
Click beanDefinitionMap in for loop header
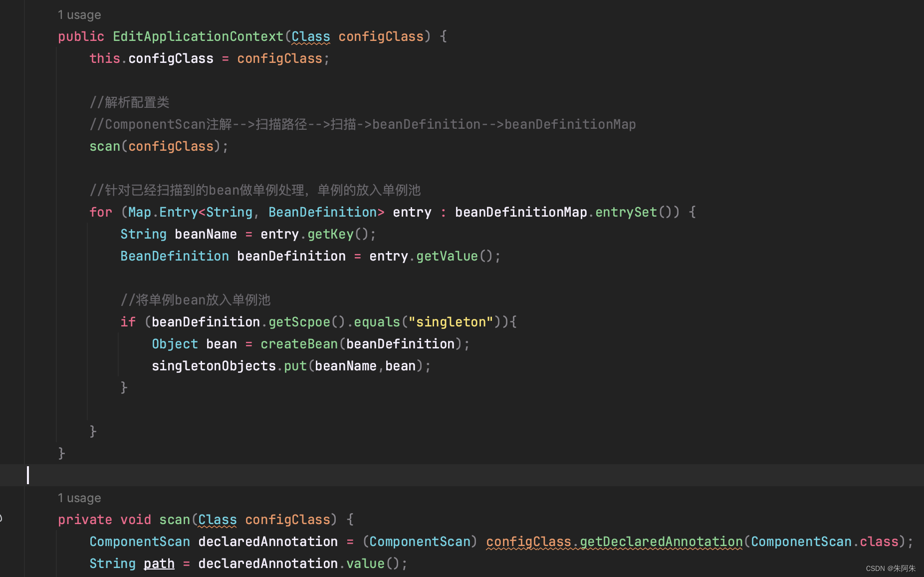pos(521,212)
